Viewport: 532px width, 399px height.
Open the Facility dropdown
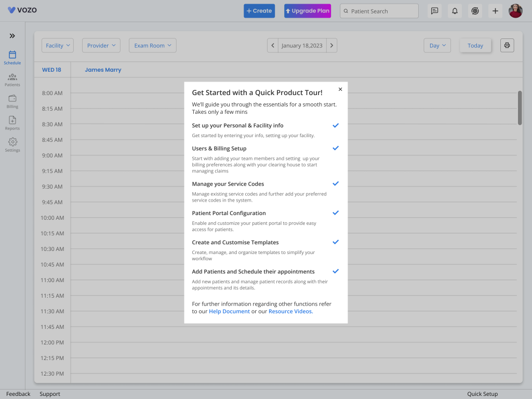(58, 46)
